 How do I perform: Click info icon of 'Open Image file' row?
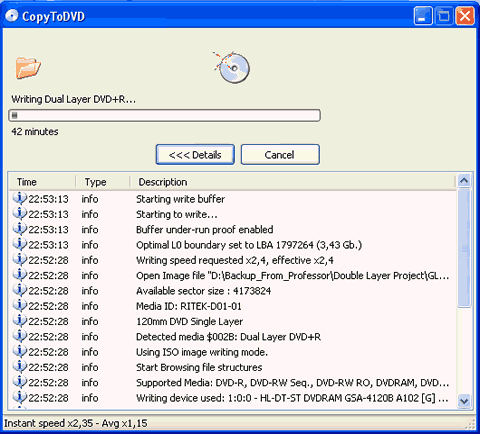tap(20, 275)
